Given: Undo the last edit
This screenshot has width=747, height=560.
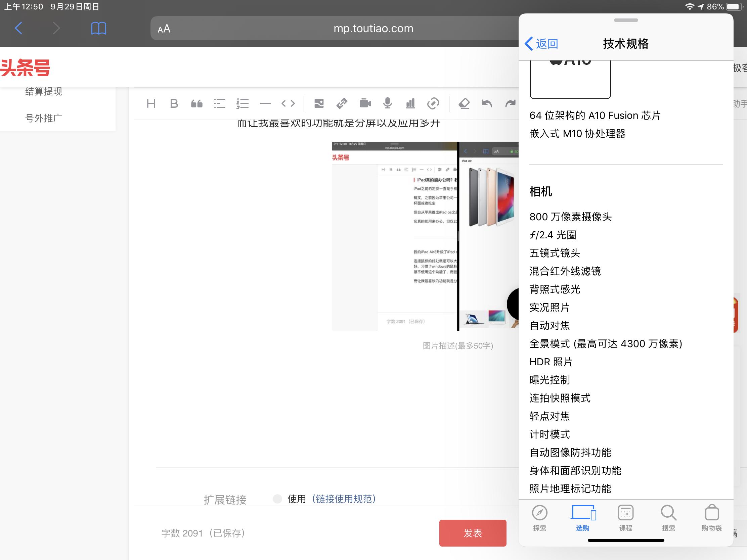Looking at the screenshot, I should point(487,104).
